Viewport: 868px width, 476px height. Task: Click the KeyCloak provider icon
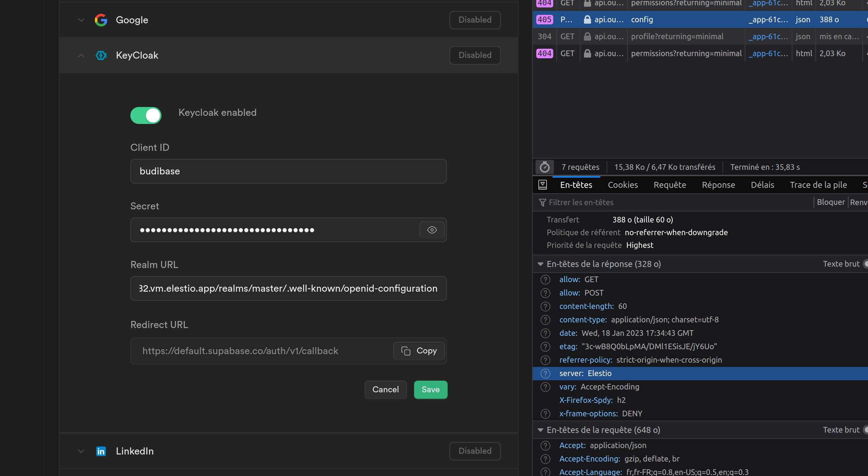(101, 55)
